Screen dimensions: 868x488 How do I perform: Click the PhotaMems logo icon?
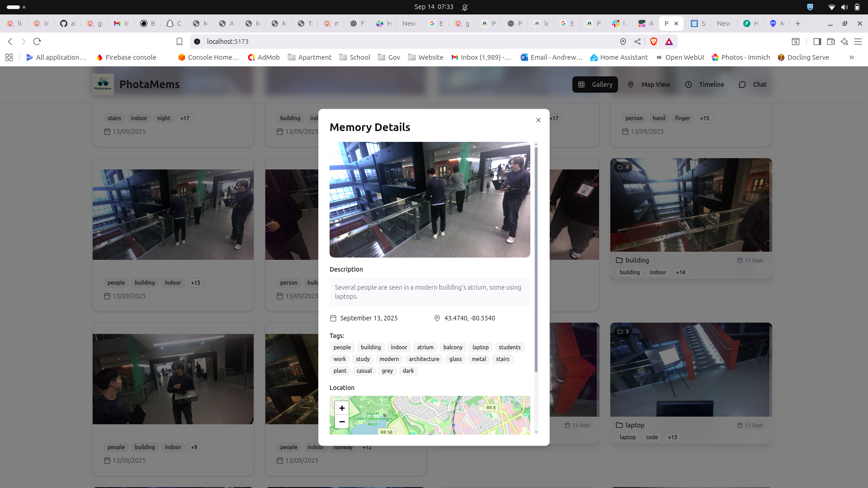pos(103,84)
